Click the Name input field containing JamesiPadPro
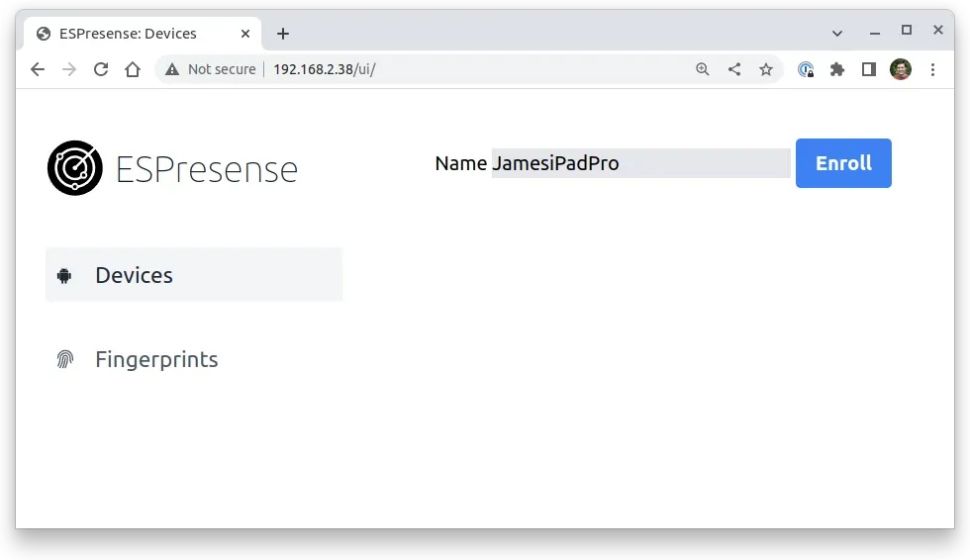Viewport: 970px width, 560px height. point(640,163)
